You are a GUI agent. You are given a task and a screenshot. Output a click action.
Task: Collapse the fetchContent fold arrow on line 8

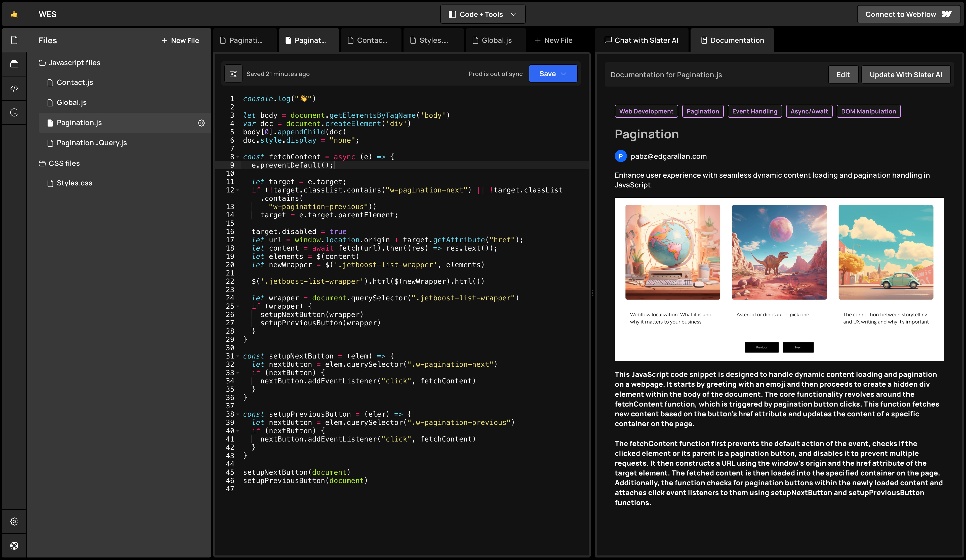point(238,157)
